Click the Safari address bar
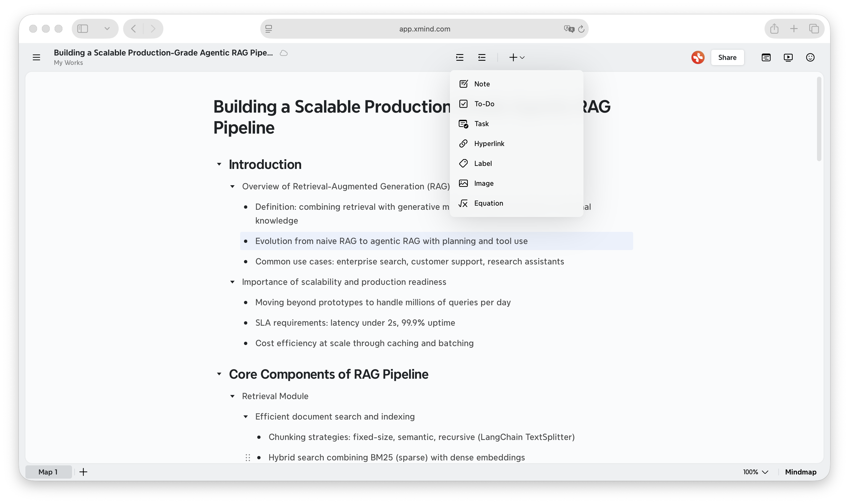The width and height of the screenshot is (849, 504). pyautogui.click(x=424, y=29)
